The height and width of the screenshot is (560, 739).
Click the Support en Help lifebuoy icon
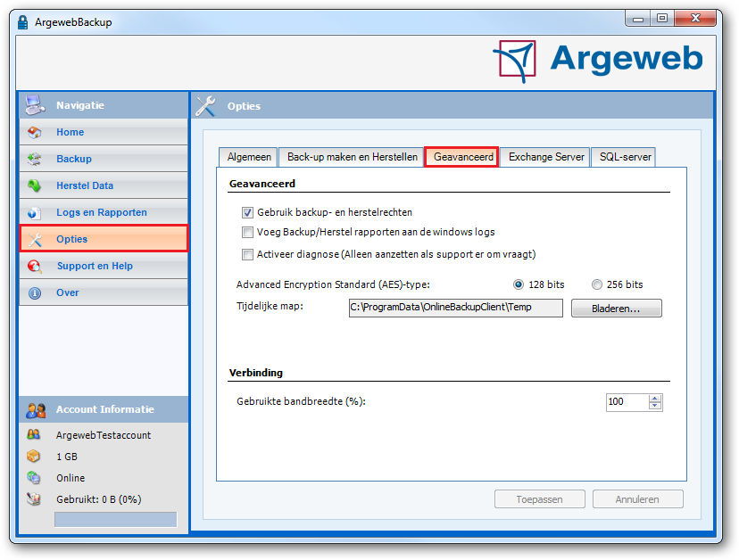tap(35, 267)
